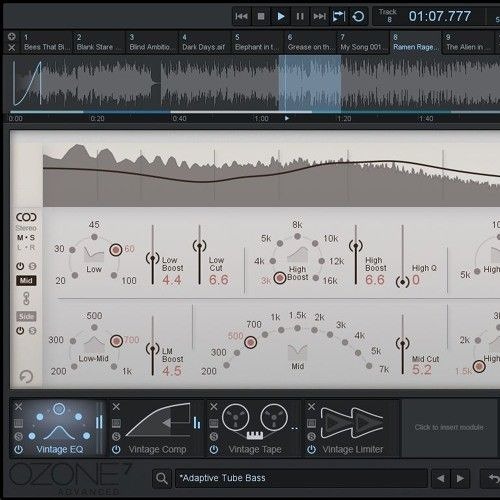The height and width of the screenshot is (500, 500).
Task: Select track 8 Ramen Rage tab
Action: pos(415,42)
